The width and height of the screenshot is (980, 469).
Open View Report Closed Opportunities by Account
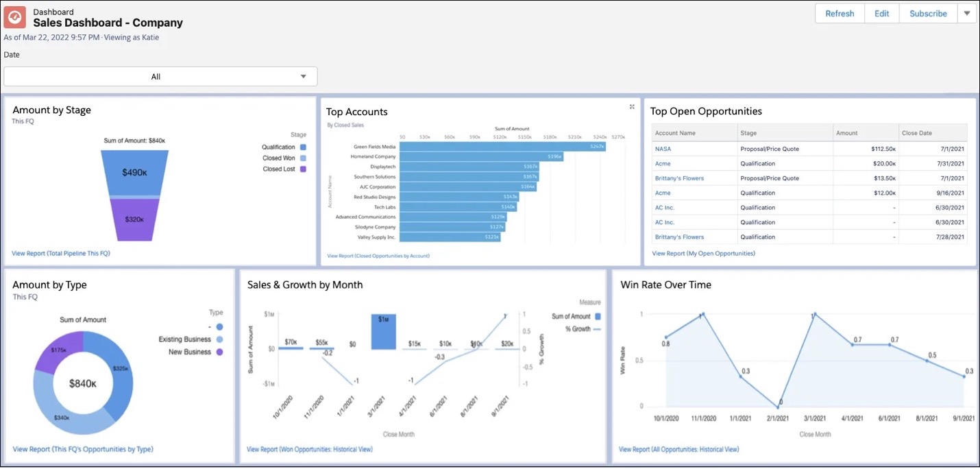tap(378, 256)
